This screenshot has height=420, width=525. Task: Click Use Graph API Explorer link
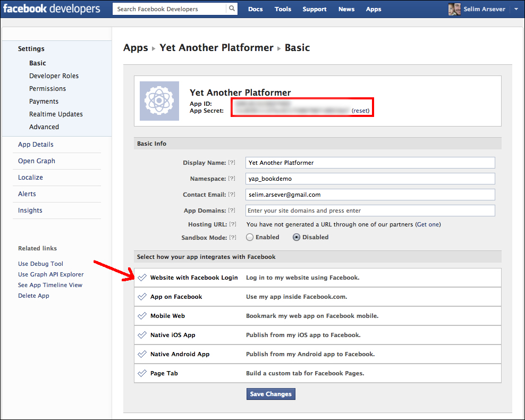pos(51,274)
